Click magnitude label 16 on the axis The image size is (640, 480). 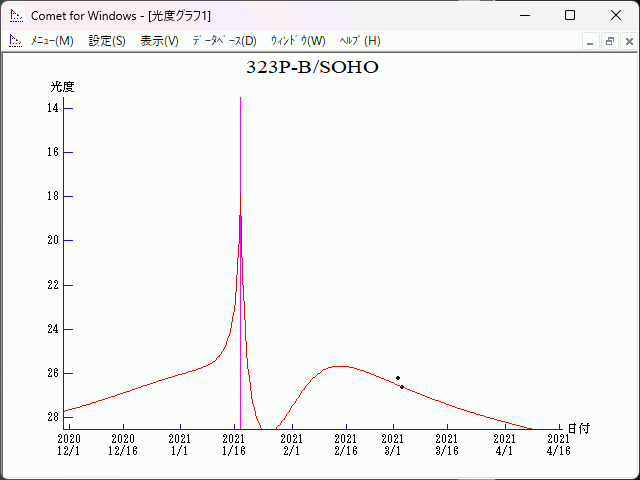(x=53, y=152)
